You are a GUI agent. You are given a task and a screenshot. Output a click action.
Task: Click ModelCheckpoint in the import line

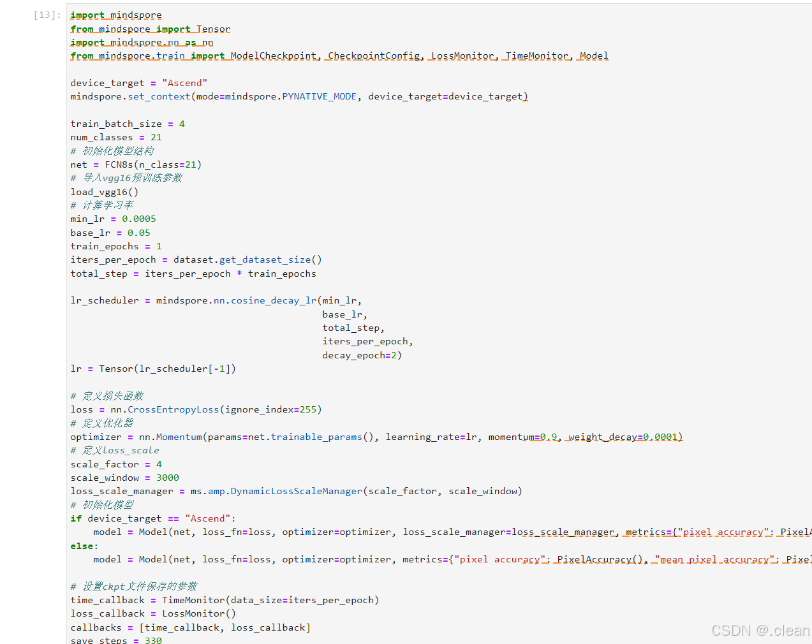point(274,55)
